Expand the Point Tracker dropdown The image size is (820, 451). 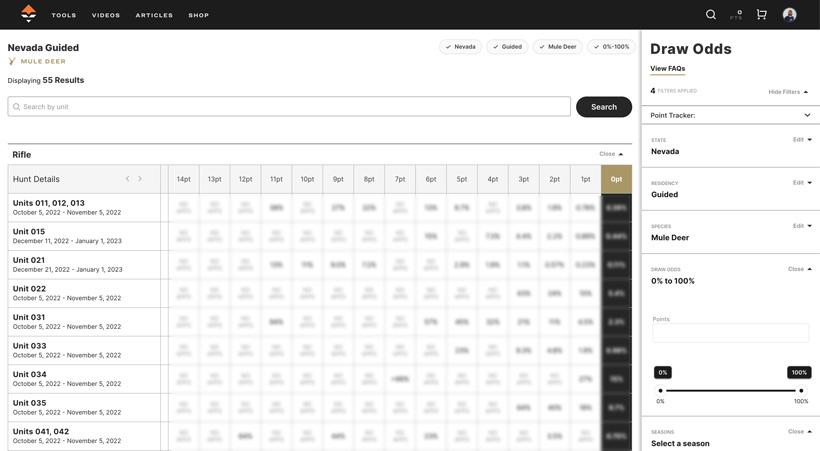[x=807, y=115]
